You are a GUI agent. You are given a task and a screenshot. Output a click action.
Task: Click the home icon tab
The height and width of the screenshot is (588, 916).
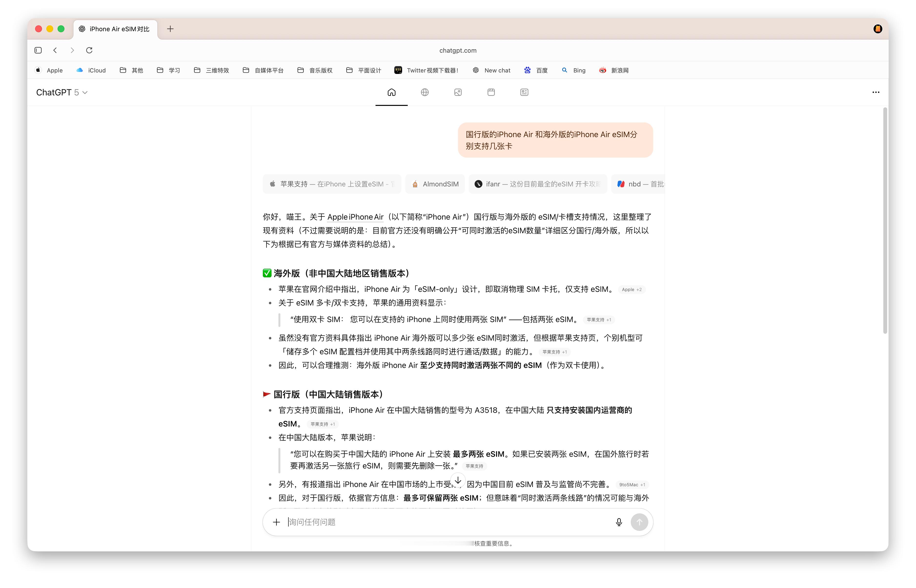[x=391, y=92]
